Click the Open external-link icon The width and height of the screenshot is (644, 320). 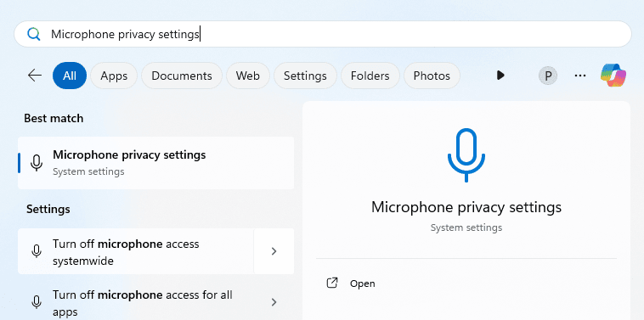click(332, 284)
